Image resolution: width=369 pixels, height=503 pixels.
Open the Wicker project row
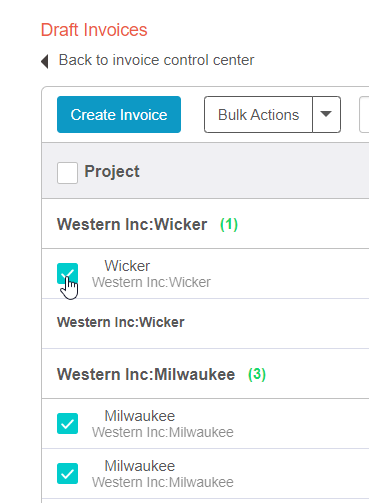tap(205, 274)
